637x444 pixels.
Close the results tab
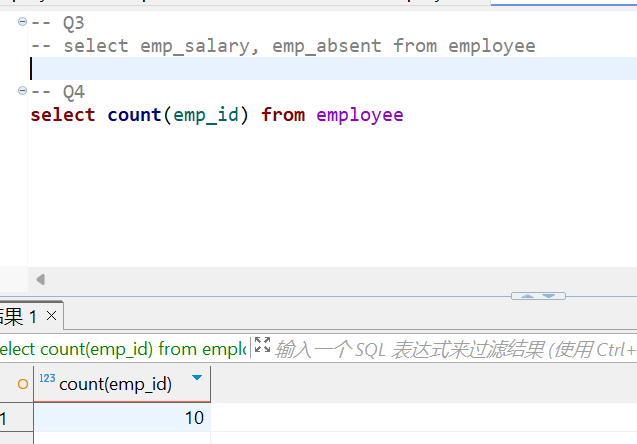click(52, 316)
